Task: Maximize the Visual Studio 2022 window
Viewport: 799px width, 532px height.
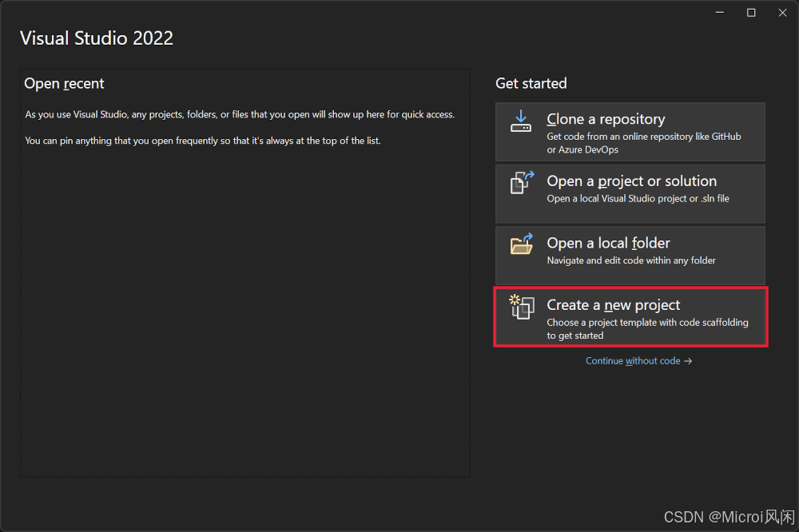Action: click(x=751, y=13)
